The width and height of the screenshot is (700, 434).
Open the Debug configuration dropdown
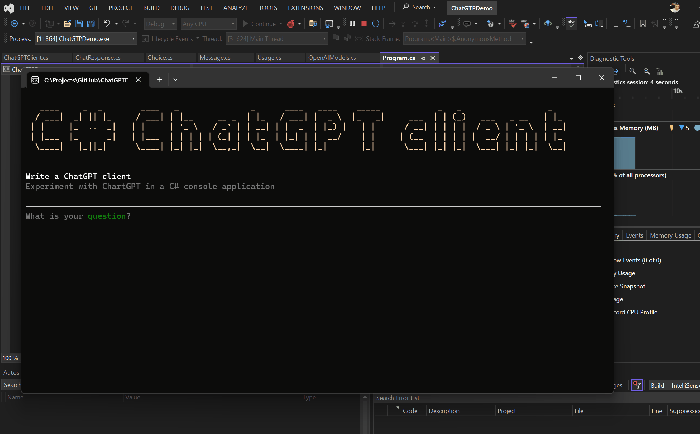[160, 24]
